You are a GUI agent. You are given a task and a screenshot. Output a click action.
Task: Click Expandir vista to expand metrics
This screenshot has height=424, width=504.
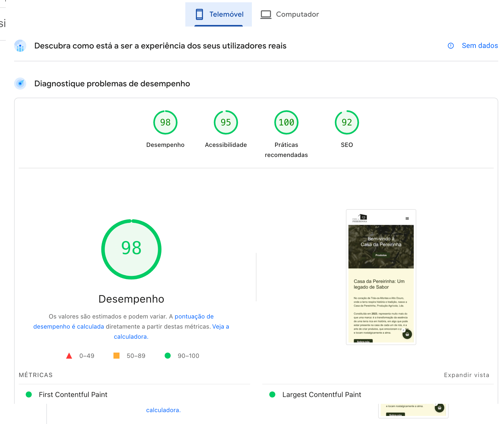pos(467,375)
